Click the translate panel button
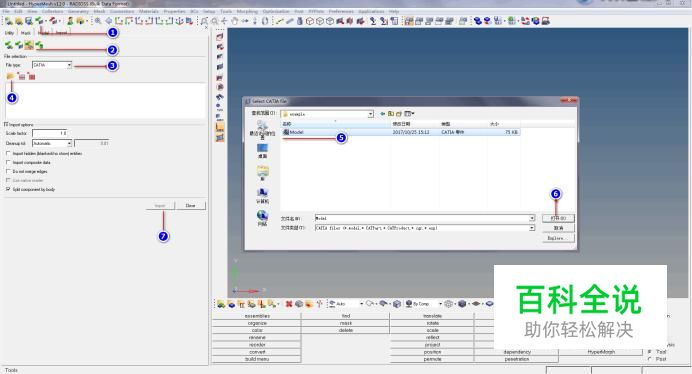 (432, 316)
